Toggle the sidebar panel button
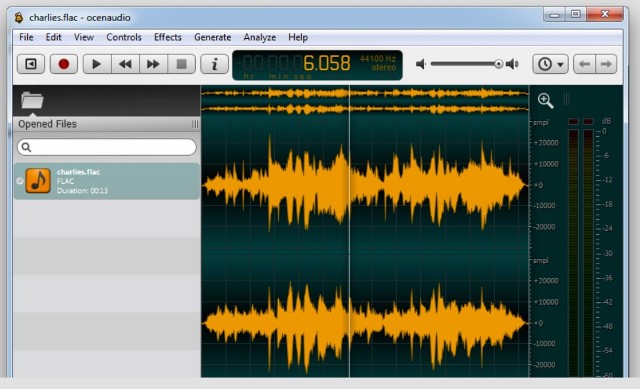The image size is (640, 389). click(31, 64)
